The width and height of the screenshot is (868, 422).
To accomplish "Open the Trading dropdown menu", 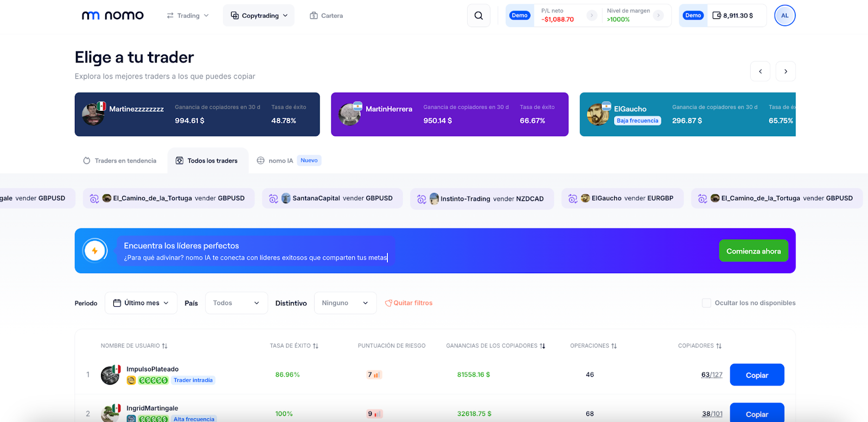I will [x=188, y=16].
